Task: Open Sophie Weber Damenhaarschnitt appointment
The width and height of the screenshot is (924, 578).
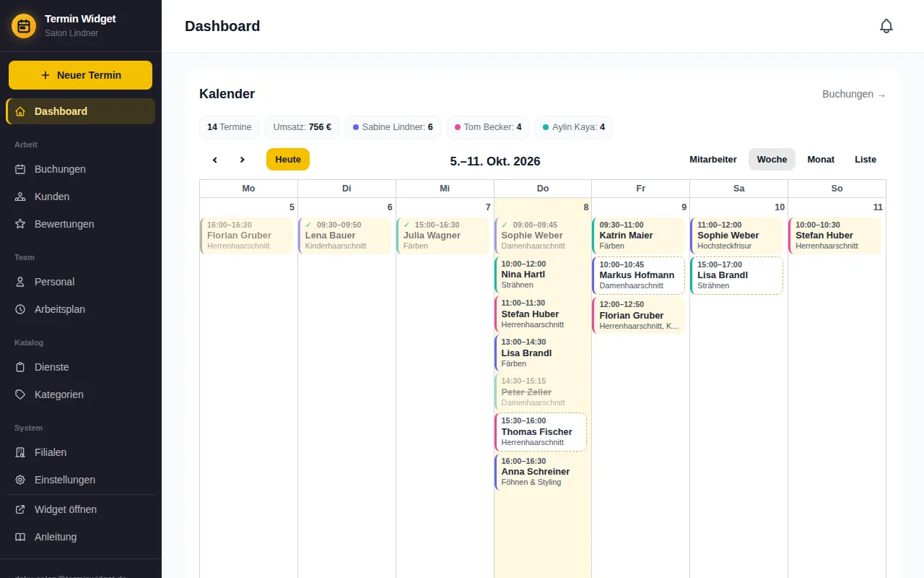Action: (x=541, y=236)
